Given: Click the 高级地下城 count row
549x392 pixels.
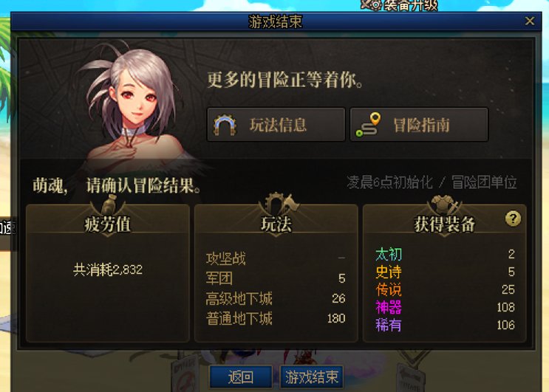Looking at the screenshot, I should click(276, 299).
